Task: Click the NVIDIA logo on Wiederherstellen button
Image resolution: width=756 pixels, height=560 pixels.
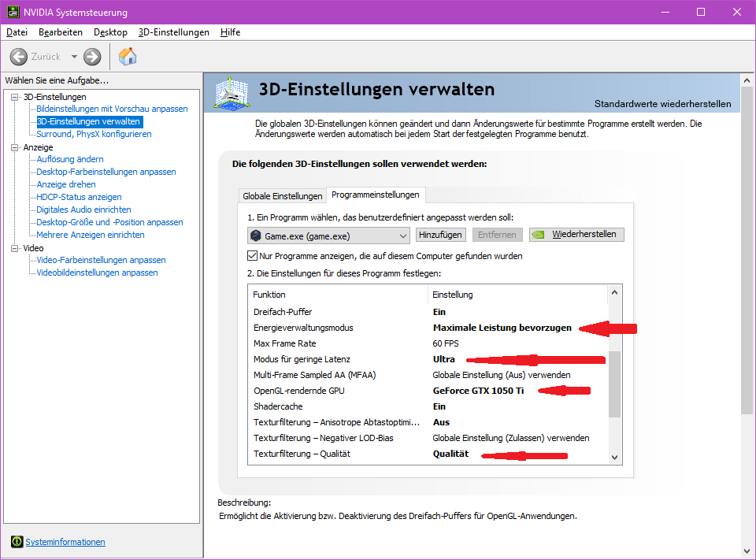Action: [x=538, y=235]
